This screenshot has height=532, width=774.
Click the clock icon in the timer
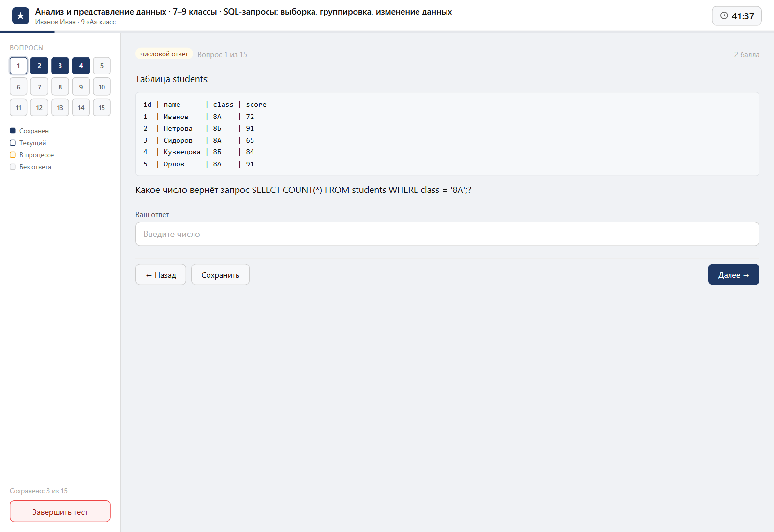724,15
